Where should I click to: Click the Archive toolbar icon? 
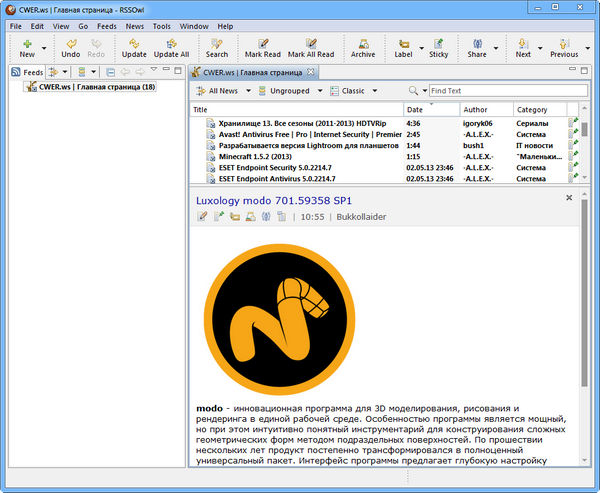point(363,48)
